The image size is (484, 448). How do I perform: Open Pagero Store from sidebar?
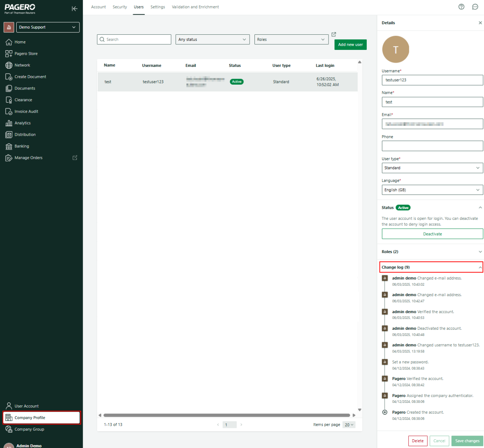(26, 54)
